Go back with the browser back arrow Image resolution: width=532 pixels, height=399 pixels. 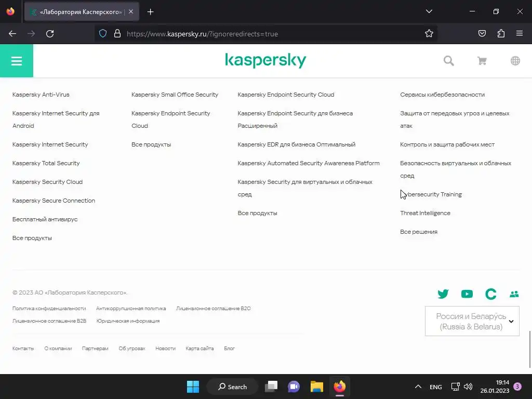(x=12, y=34)
